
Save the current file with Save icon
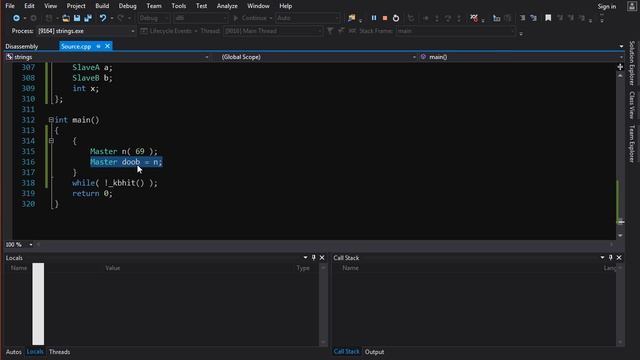click(77, 18)
